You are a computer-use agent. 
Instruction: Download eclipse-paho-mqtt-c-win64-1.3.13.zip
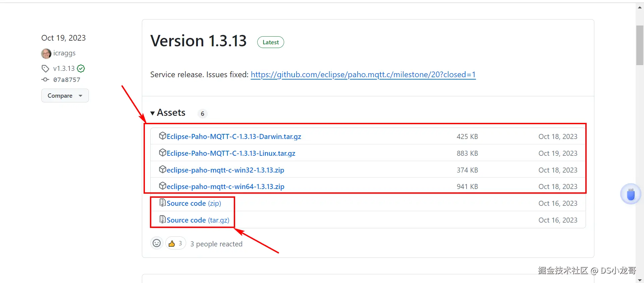tap(225, 187)
